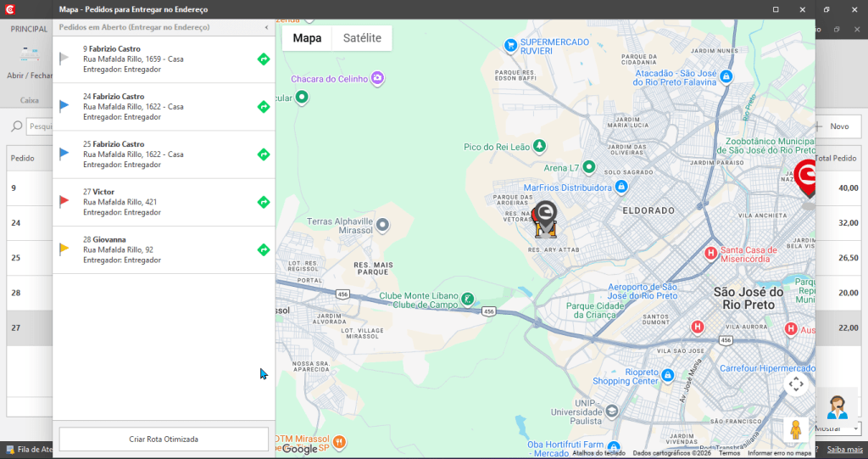Open route directions for order 28 Giovanna
Image resolution: width=868 pixels, height=459 pixels.
click(264, 249)
